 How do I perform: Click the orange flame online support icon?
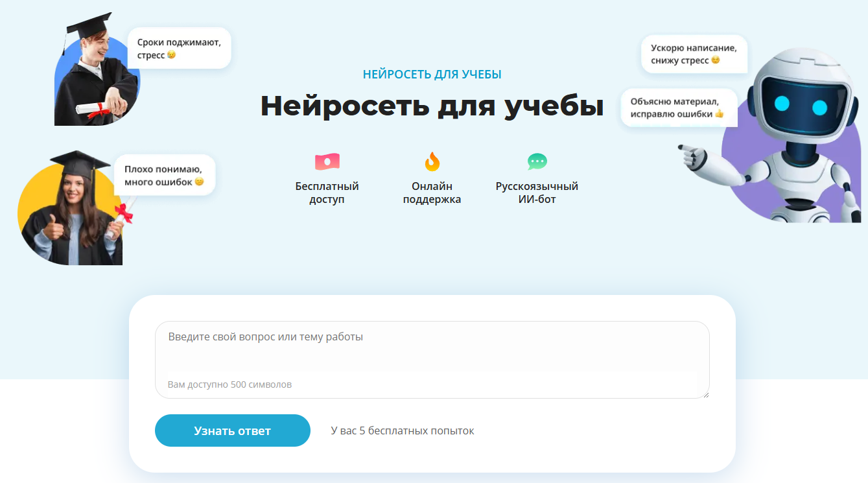[432, 161]
